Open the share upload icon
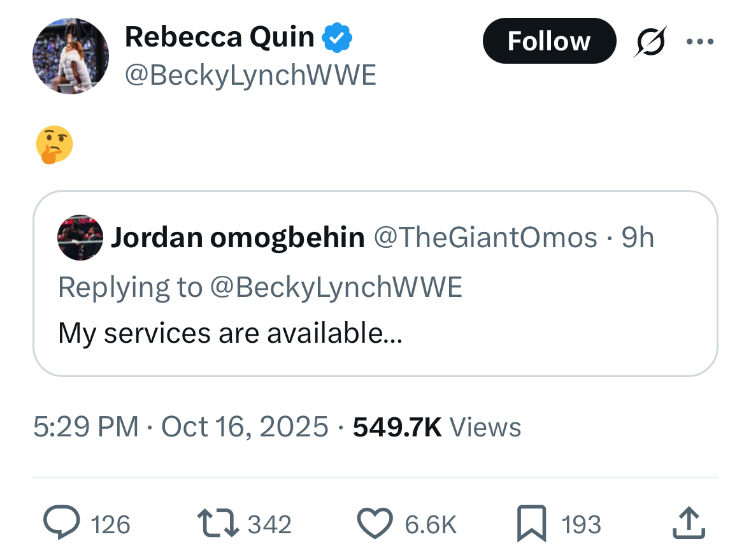The width and height of the screenshot is (751, 560). tap(689, 524)
